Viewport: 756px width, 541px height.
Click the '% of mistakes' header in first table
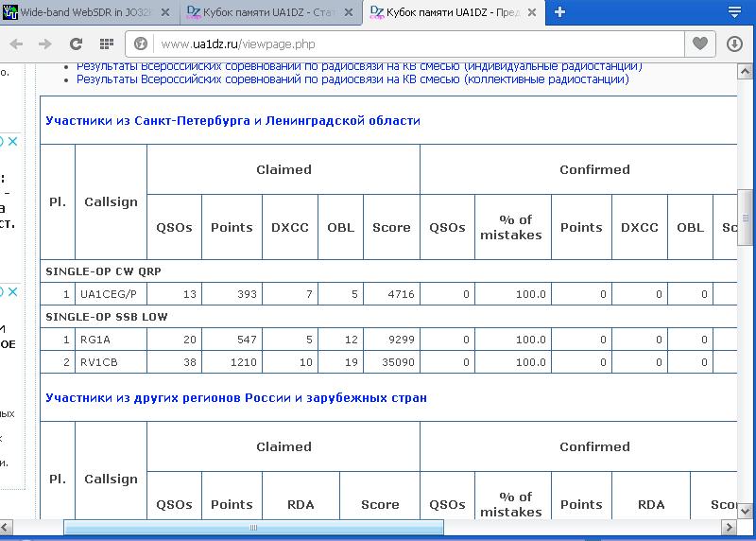pyautogui.click(x=511, y=227)
